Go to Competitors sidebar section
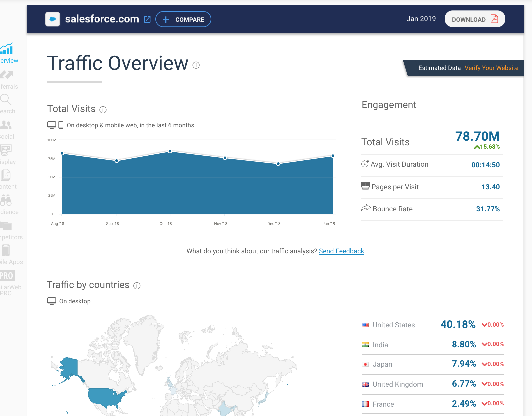Image resolution: width=532 pixels, height=416 pixels. [11, 230]
